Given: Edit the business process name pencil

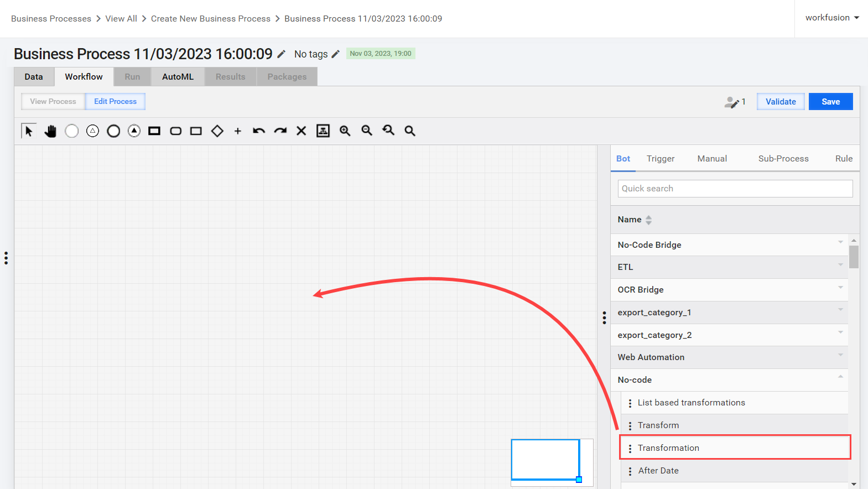Looking at the screenshot, I should [282, 54].
